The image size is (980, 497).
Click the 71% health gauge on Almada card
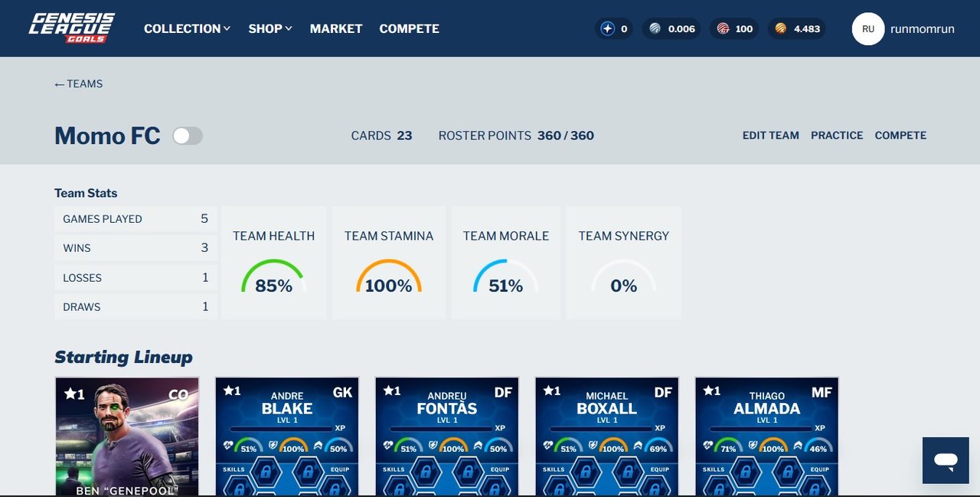point(728,445)
